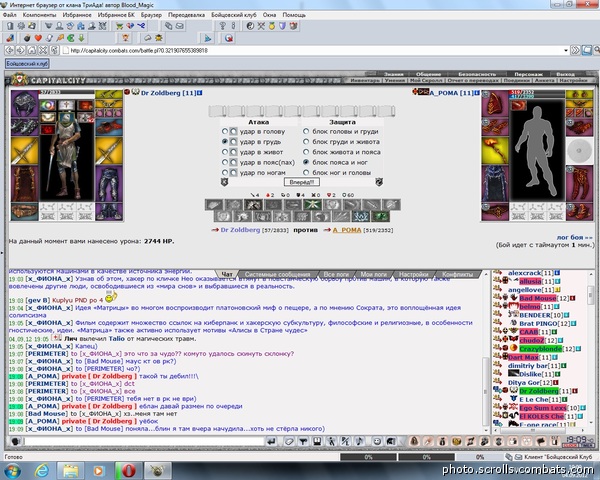Viewport: 600px width, 480px height.
Task: Click the red heart toolbar icon
Action: (38, 38)
